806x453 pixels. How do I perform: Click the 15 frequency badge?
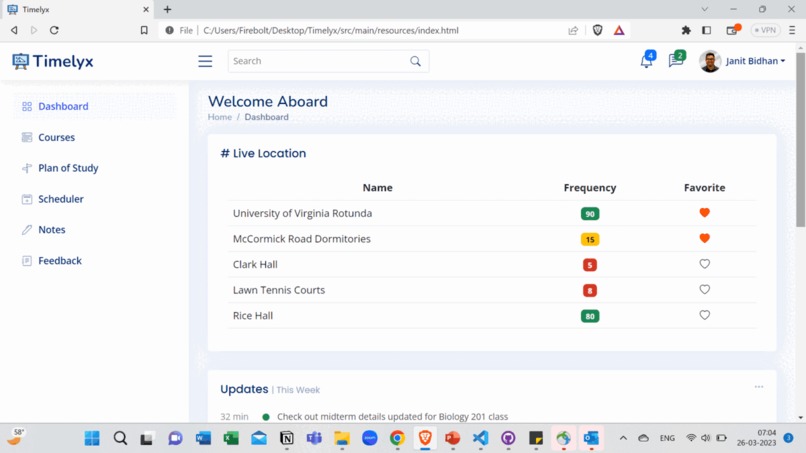click(590, 240)
